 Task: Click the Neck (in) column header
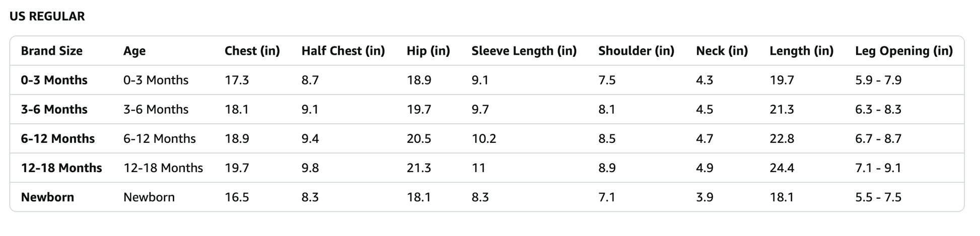click(722, 51)
